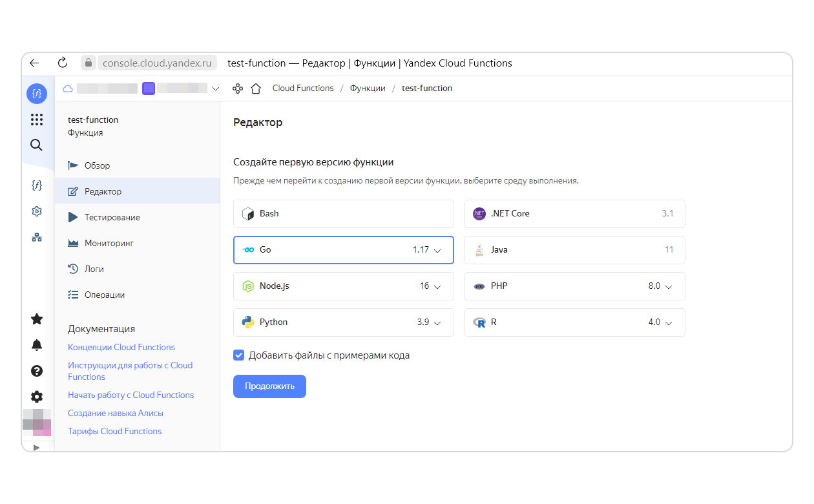Select the Java runtime
Image resolution: width=814 pixels, height=504 pixels.
coord(575,250)
